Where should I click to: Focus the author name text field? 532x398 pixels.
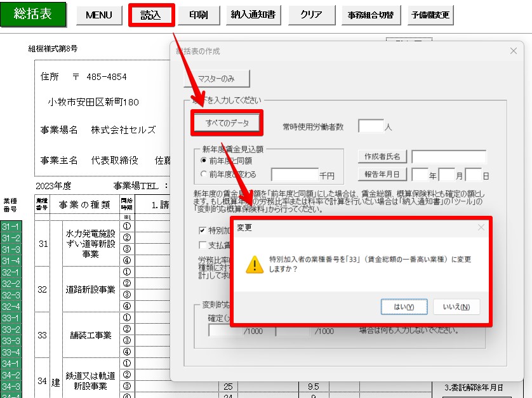pyautogui.click(x=449, y=157)
